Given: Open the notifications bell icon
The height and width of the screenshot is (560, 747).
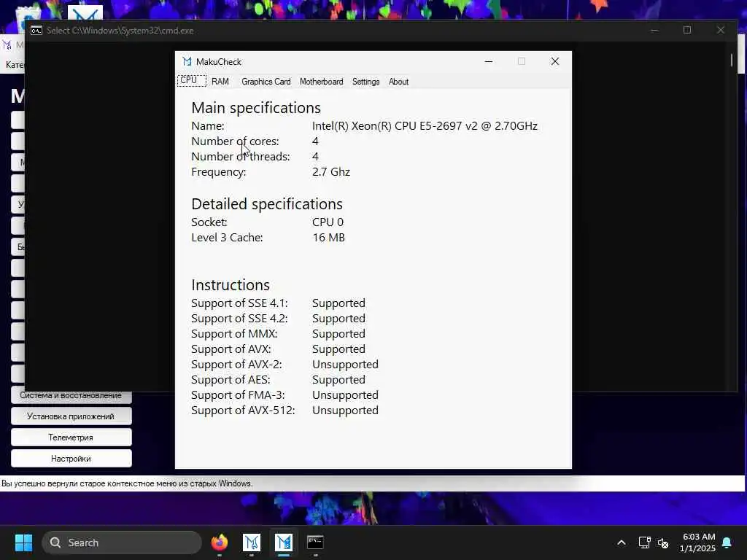Looking at the screenshot, I should [x=727, y=542].
